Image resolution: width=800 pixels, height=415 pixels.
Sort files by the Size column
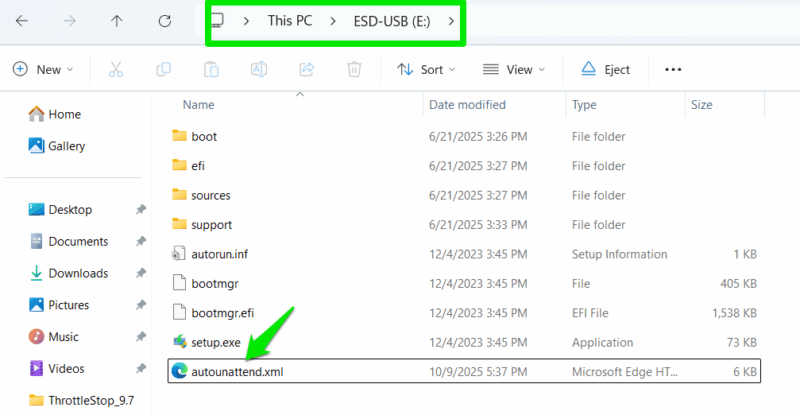coord(702,105)
